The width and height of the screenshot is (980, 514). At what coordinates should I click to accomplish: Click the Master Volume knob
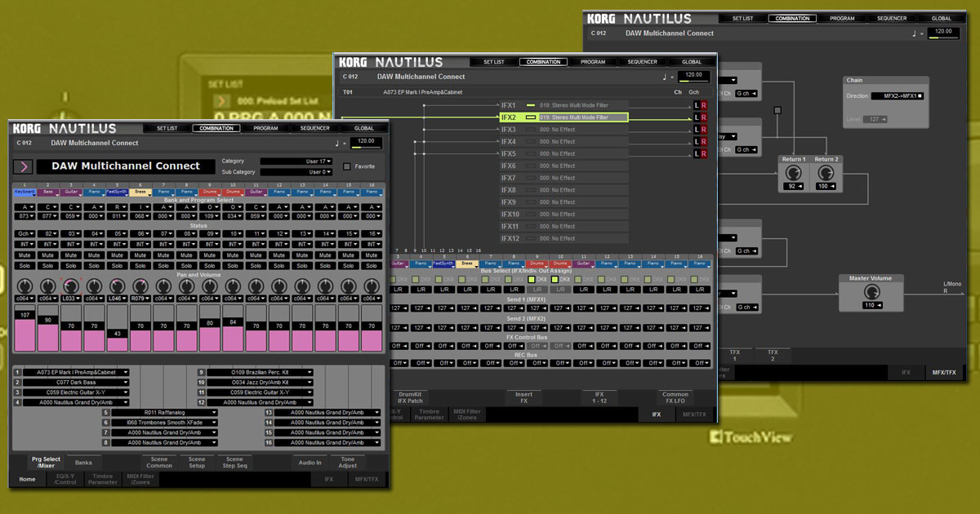click(871, 292)
